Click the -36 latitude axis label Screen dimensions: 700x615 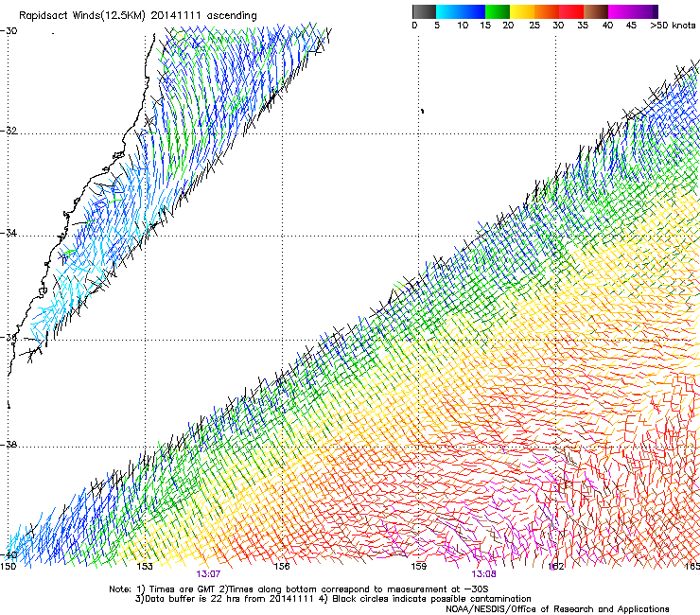point(9,338)
